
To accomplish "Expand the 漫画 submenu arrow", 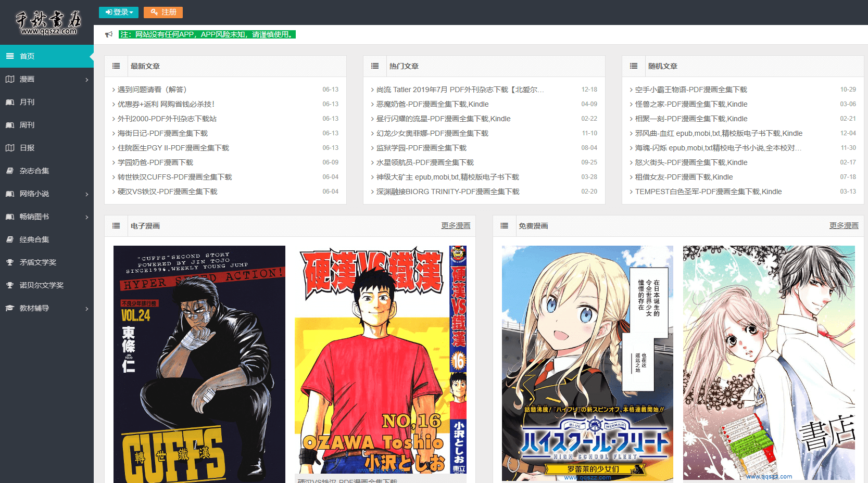I will coord(87,80).
